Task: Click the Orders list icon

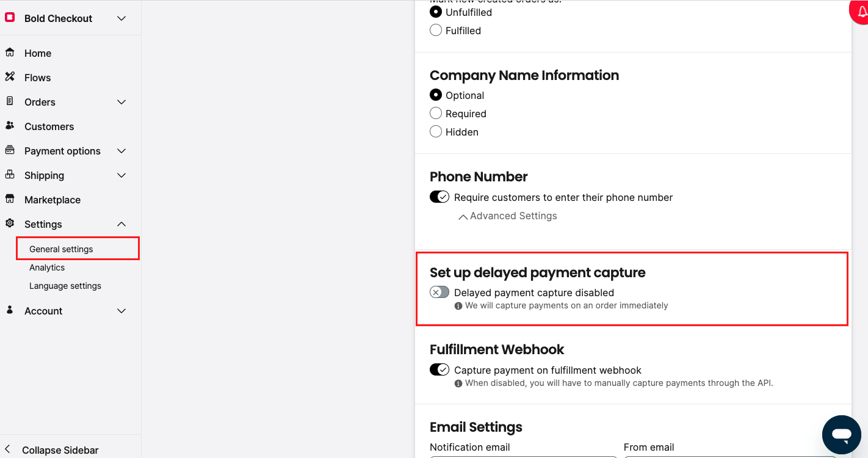Action: tap(10, 102)
